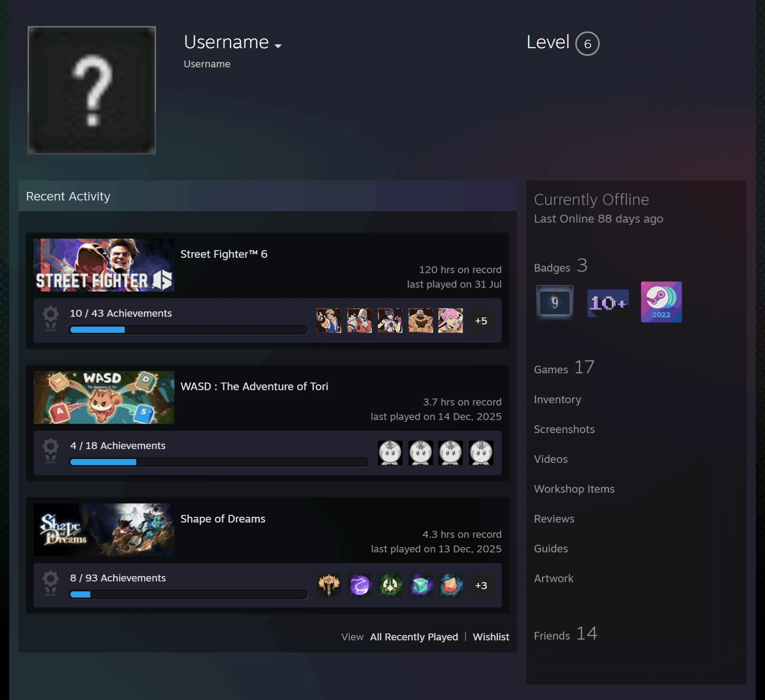765x700 pixels.
Task: Open the 8 / 93 Achievements link
Action: tap(118, 578)
